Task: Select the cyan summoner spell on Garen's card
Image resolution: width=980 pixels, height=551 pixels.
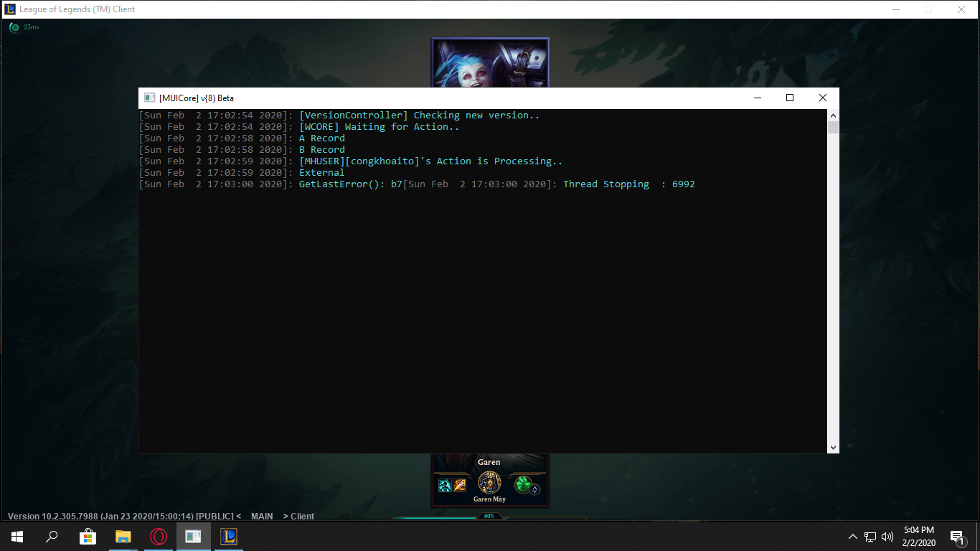Action: coord(445,486)
